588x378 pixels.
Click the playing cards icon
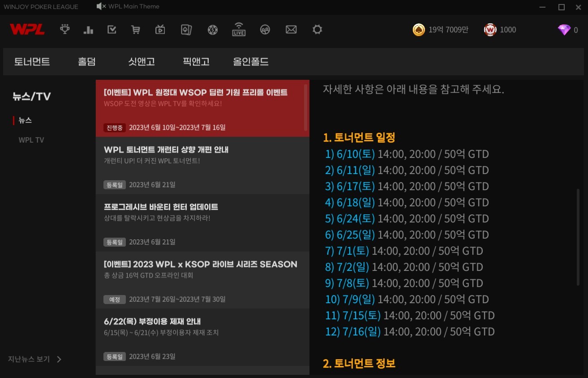[x=186, y=30]
